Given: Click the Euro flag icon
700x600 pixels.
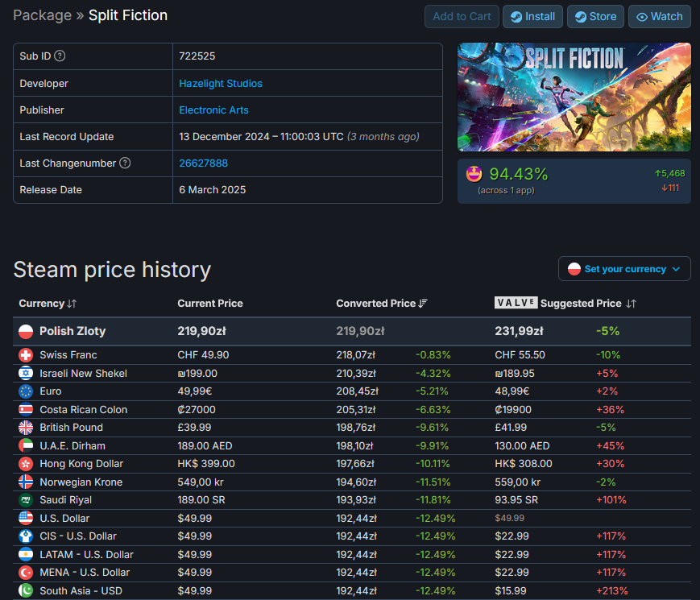Looking at the screenshot, I should [x=26, y=391].
